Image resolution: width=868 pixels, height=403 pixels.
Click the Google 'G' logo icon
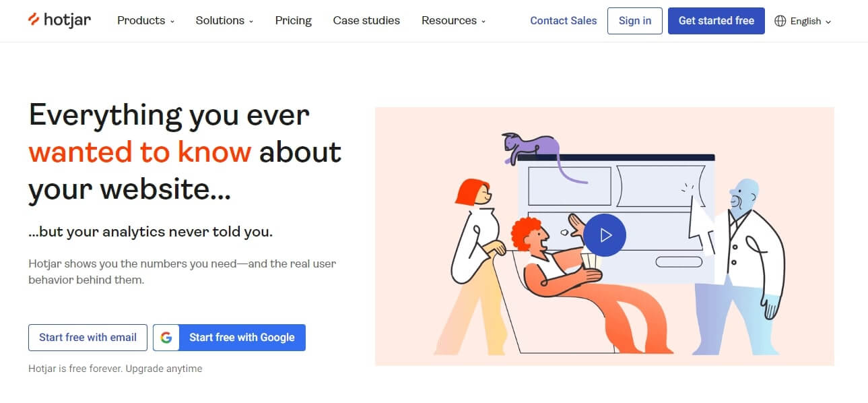click(x=166, y=338)
